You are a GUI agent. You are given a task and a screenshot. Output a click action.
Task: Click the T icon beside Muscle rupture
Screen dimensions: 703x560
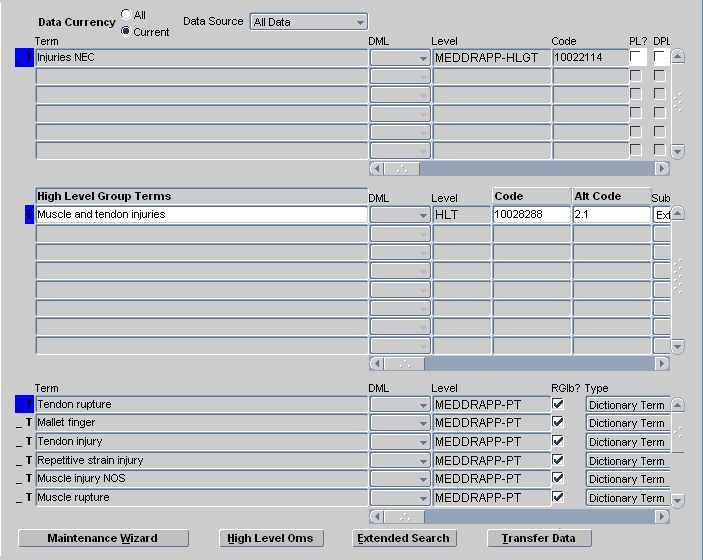click(x=29, y=497)
